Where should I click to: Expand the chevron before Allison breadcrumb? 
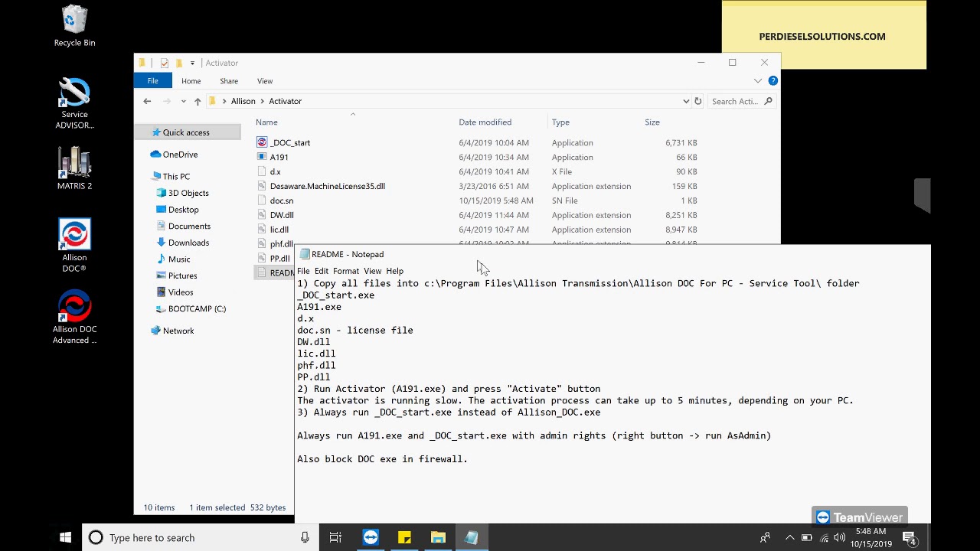point(224,101)
